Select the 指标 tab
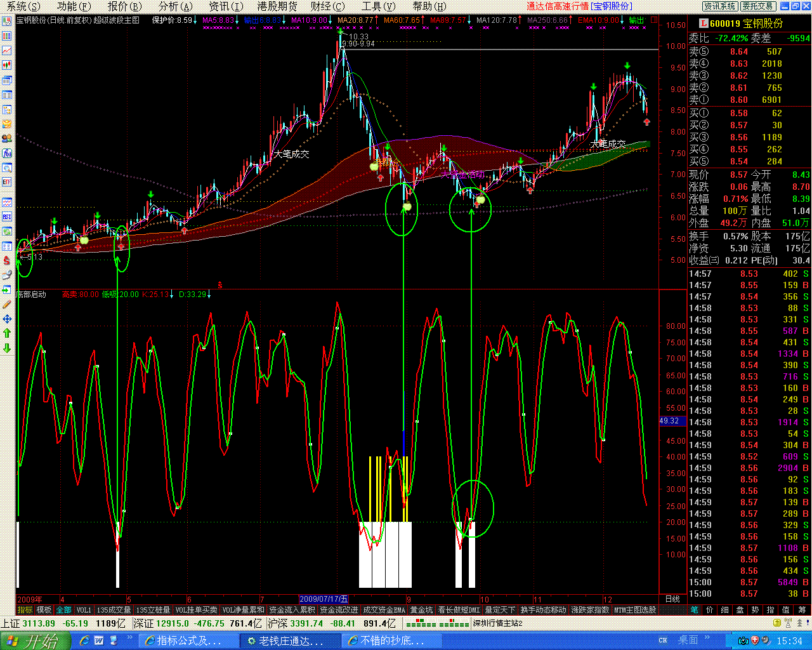Viewport: 812px width, 650px height. click(25, 610)
